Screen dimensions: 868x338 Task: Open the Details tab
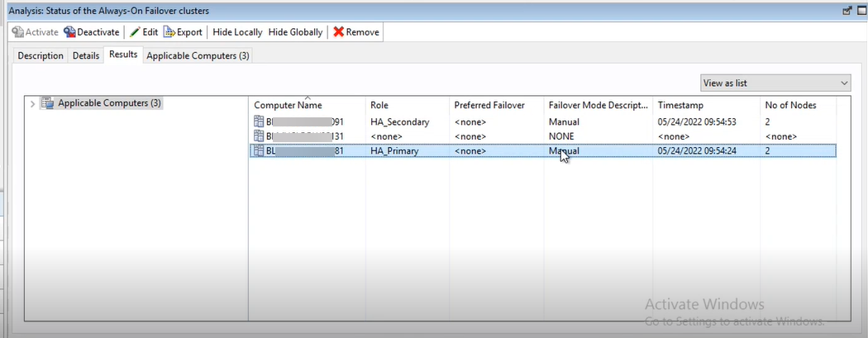click(x=86, y=56)
